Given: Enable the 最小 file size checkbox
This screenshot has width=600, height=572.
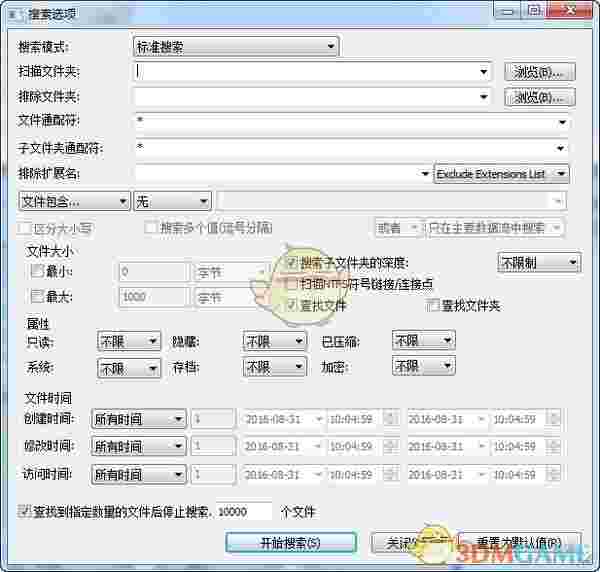Looking at the screenshot, I should coord(37,271).
